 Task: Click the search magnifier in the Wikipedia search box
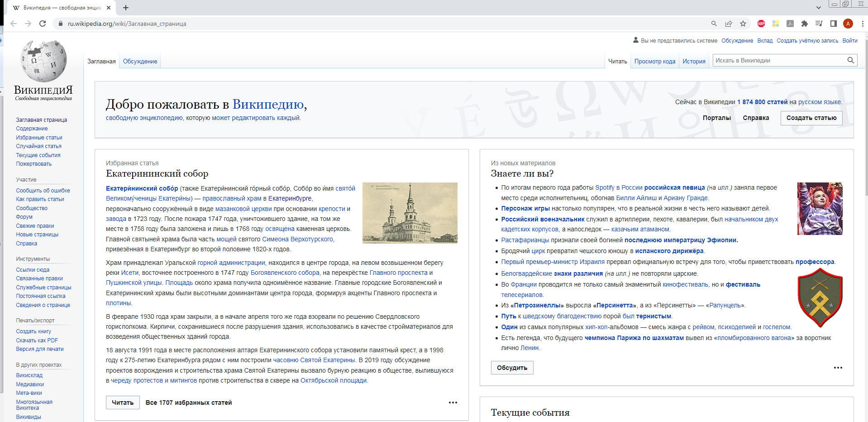[851, 60]
